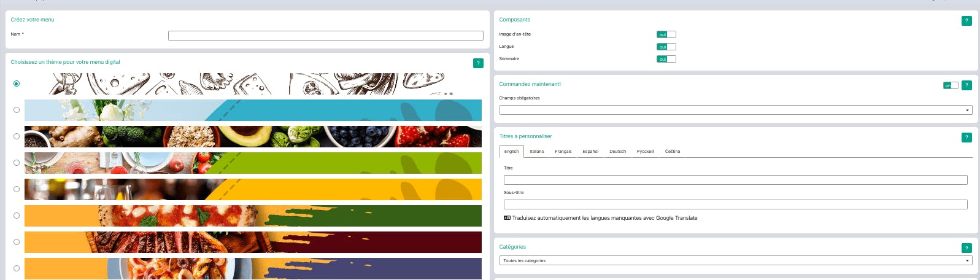The width and height of the screenshot is (980, 280).
Task: Select the sketch food illustration theme radio
Action: pyautogui.click(x=17, y=84)
